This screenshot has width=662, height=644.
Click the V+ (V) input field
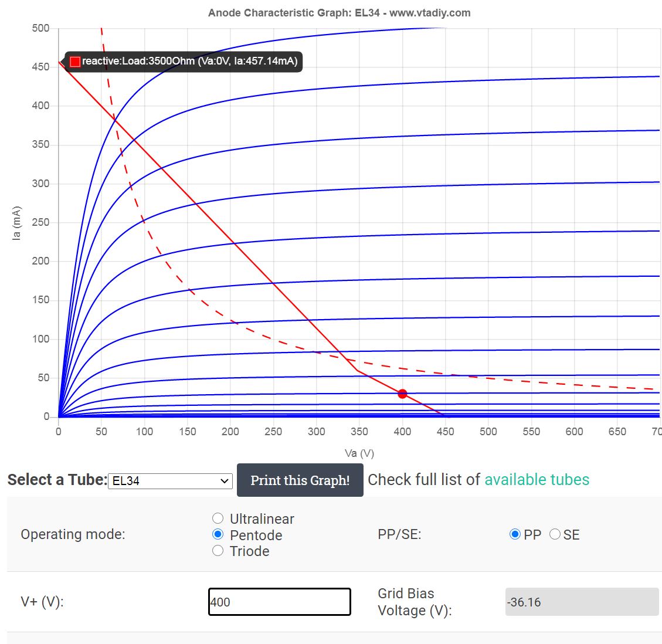[280, 602]
